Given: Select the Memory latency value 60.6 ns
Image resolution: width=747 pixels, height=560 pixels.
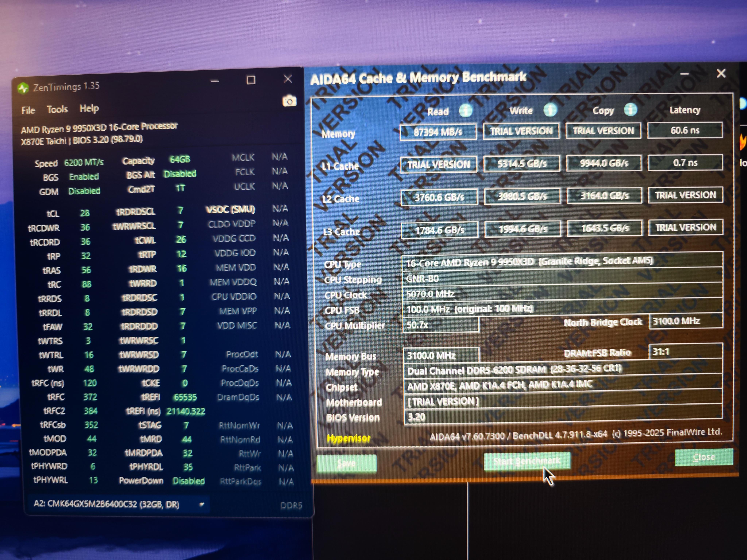Looking at the screenshot, I should pos(685,130).
